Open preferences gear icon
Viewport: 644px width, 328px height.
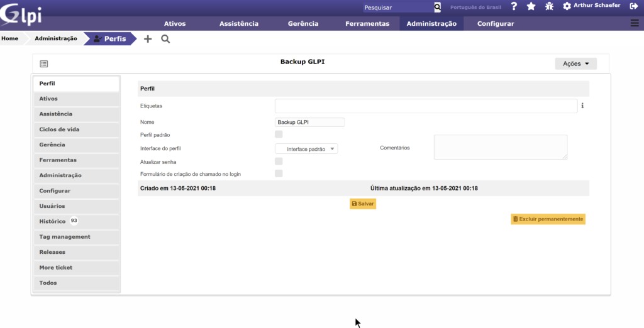click(x=567, y=6)
